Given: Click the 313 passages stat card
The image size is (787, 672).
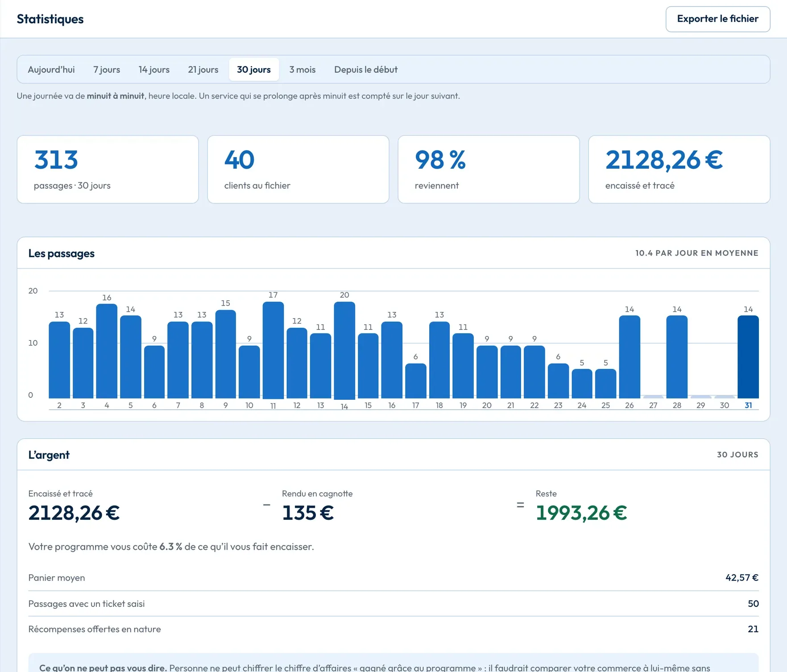Looking at the screenshot, I should pyautogui.click(x=108, y=170).
